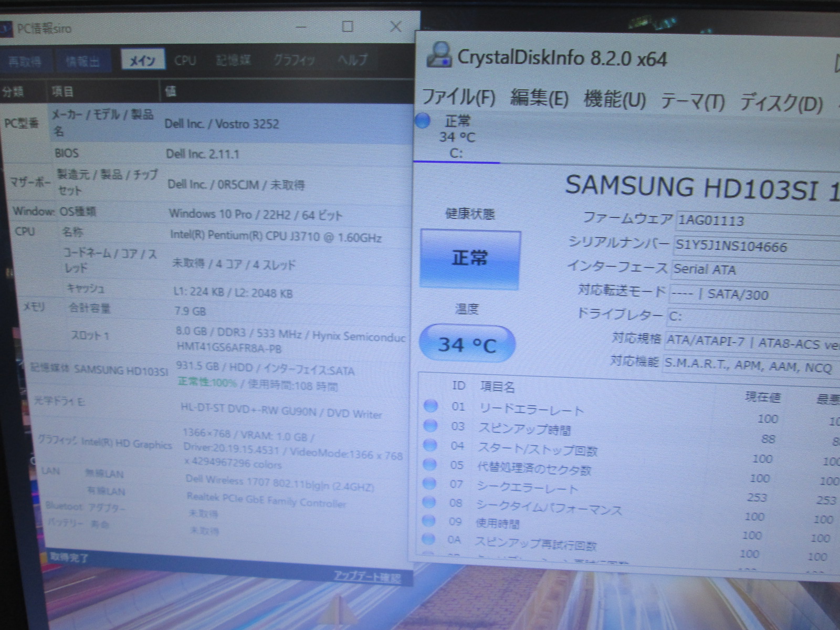Image resolution: width=840 pixels, height=630 pixels.
Task: Select the optical drive value 'HL-DT-ST DVD+-RW GU90N / DVD Writer'
Action: pos(281,411)
